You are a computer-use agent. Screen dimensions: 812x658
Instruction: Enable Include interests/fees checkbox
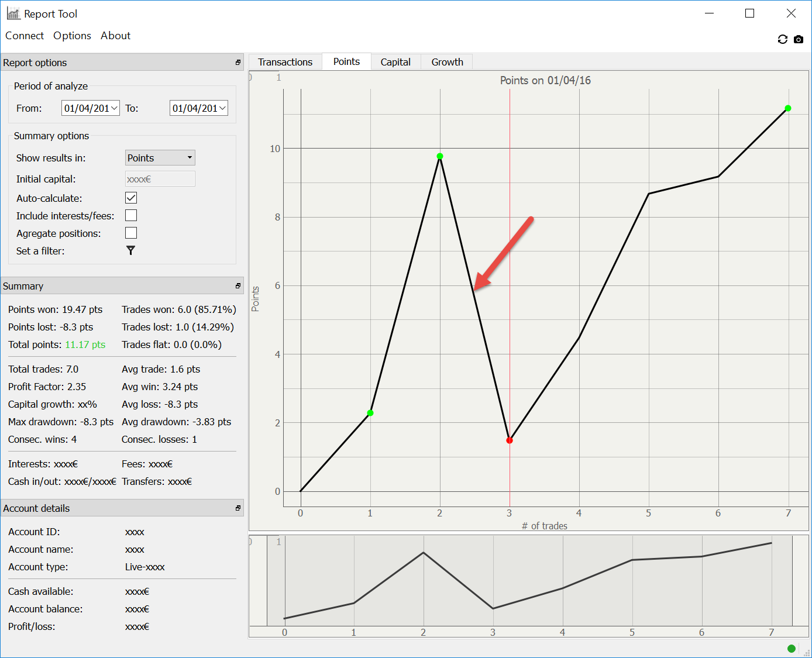coord(131,216)
